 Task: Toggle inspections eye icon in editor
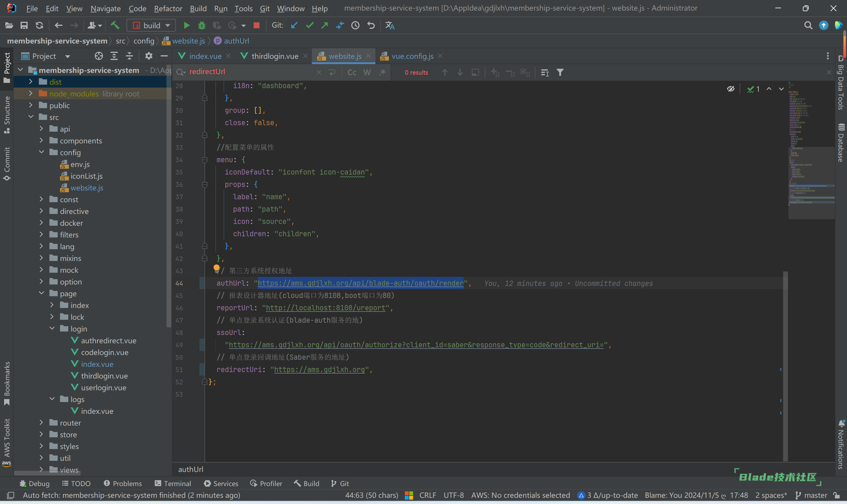[x=731, y=89]
